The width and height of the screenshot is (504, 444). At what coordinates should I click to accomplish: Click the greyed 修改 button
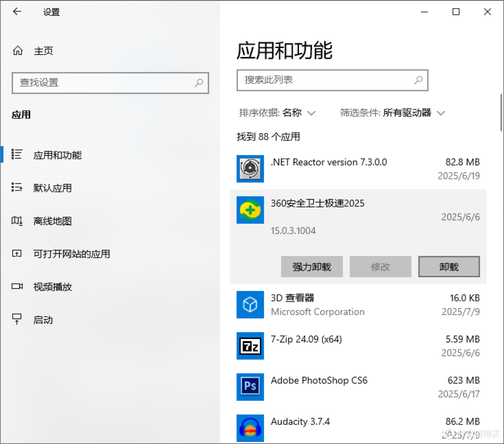[380, 267]
